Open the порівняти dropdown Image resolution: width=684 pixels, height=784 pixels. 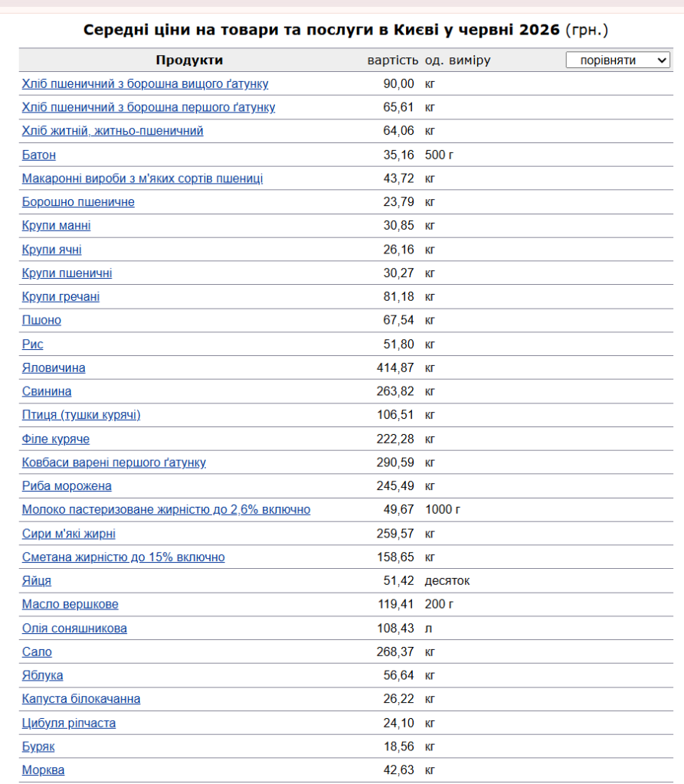click(x=618, y=60)
